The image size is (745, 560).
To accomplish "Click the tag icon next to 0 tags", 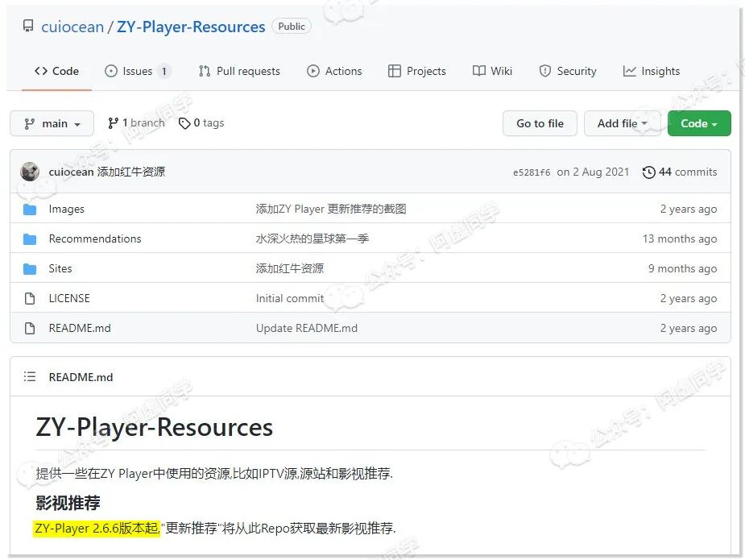I will pyautogui.click(x=184, y=123).
